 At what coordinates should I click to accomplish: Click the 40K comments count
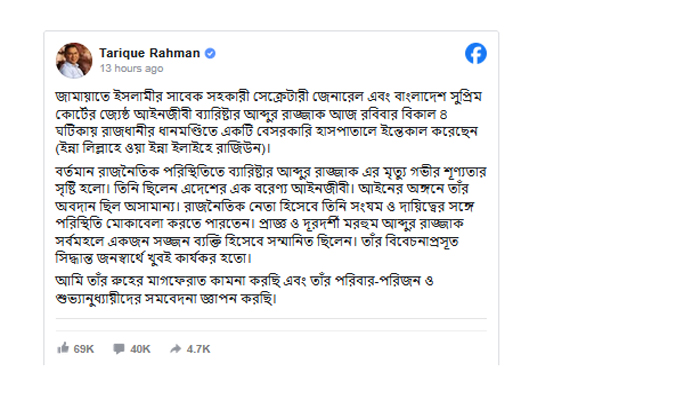point(140,348)
